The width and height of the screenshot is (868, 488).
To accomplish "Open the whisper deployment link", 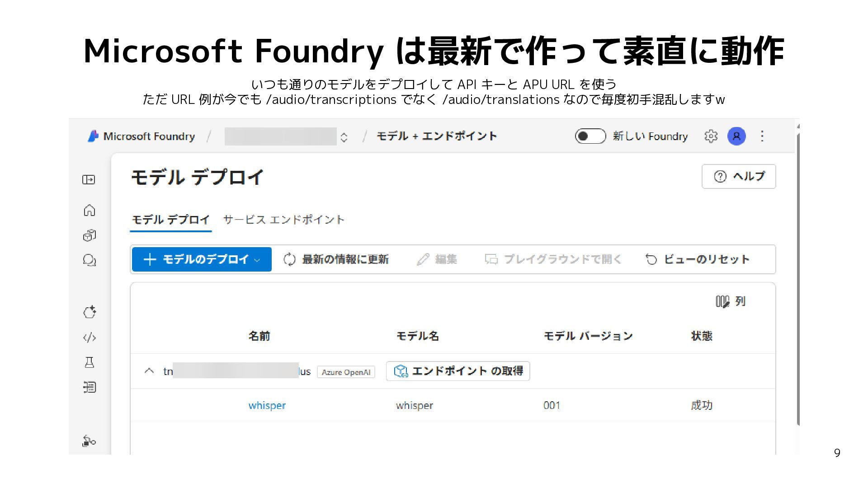I will pos(267,405).
